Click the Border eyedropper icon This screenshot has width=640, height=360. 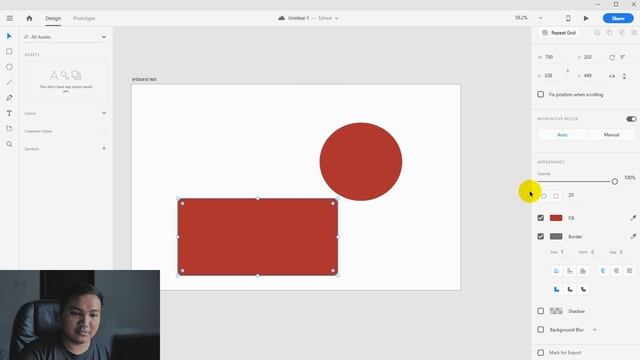point(633,236)
